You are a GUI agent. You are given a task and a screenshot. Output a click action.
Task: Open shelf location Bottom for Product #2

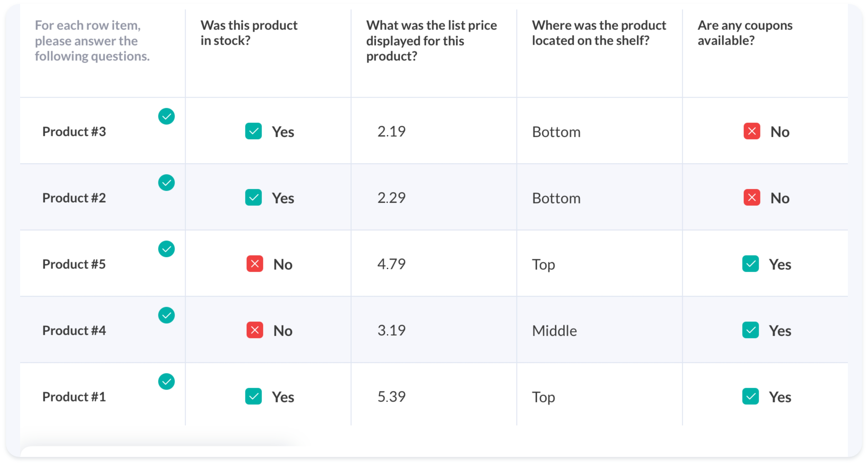[556, 198]
